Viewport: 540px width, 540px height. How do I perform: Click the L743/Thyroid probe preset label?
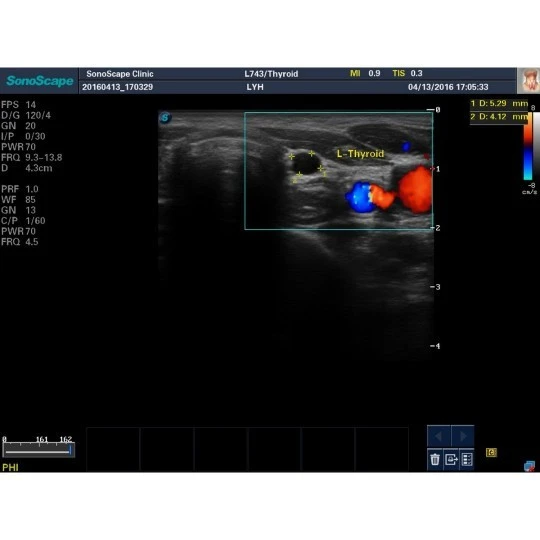(x=271, y=74)
